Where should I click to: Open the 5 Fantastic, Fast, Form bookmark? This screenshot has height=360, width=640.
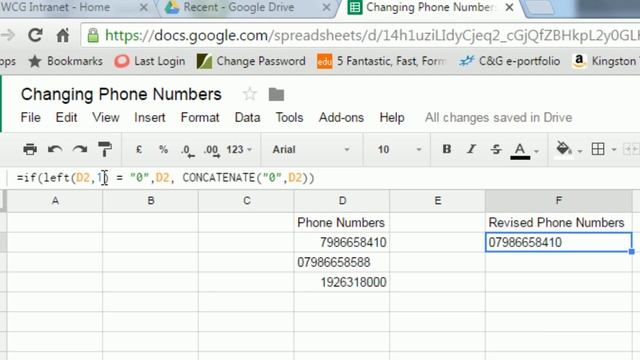(382, 61)
